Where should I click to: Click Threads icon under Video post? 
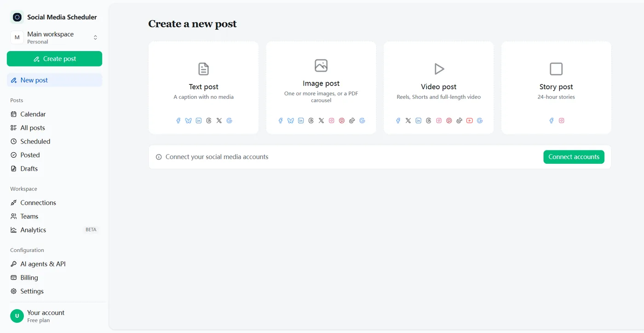429,121
